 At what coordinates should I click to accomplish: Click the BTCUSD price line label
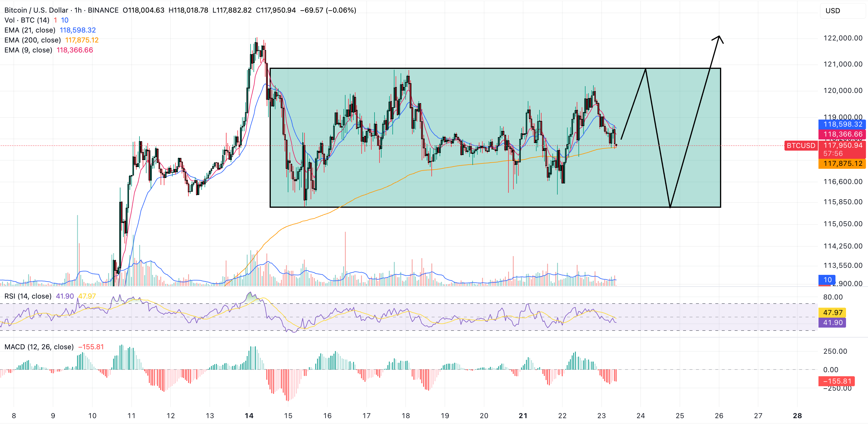801,146
